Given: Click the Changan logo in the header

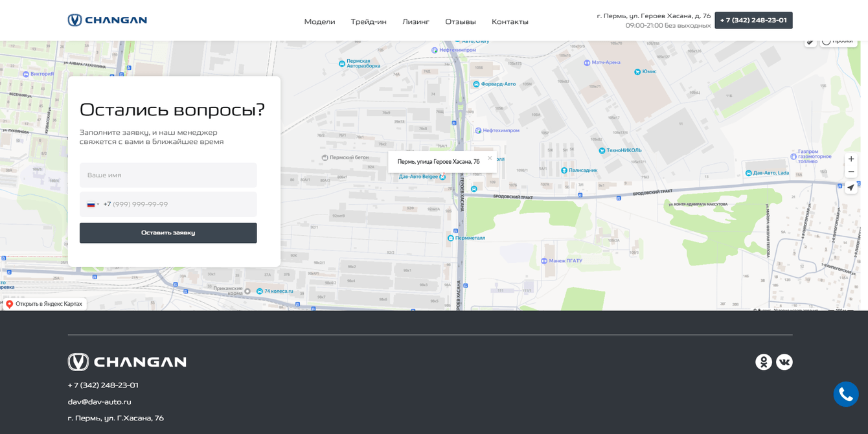Looking at the screenshot, I should tap(108, 20).
